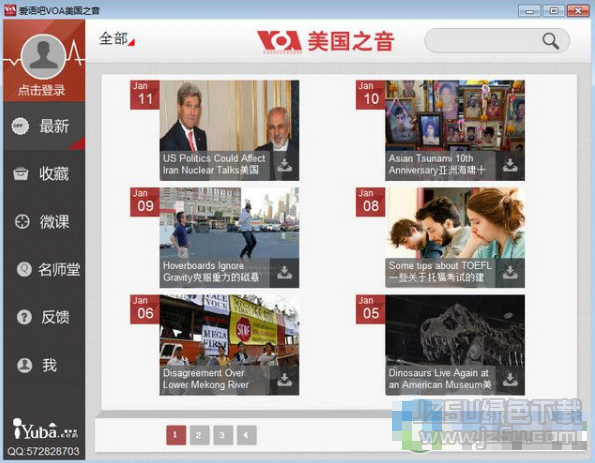
Task: Open the 我 profile section
Action: click(44, 365)
